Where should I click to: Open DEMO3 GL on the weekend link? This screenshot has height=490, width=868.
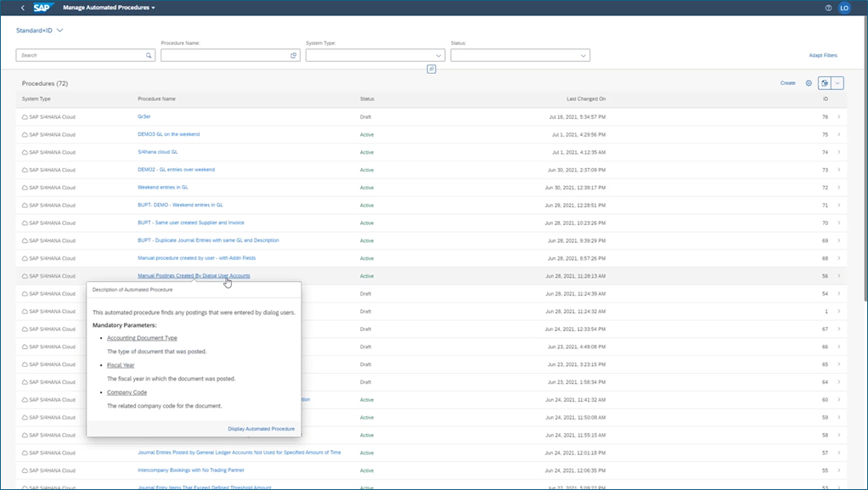pos(169,134)
